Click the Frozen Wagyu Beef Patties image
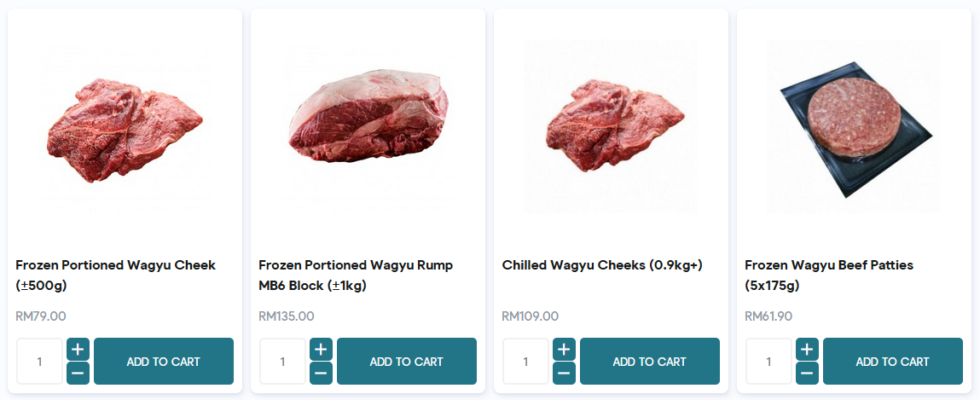 854,125
